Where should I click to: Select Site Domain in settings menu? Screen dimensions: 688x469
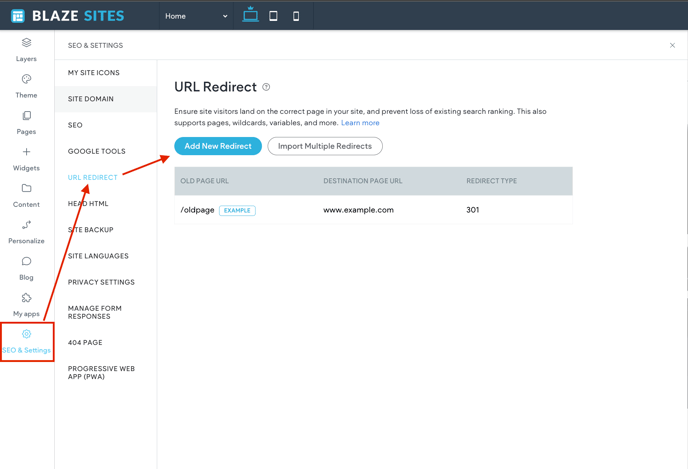pos(91,99)
